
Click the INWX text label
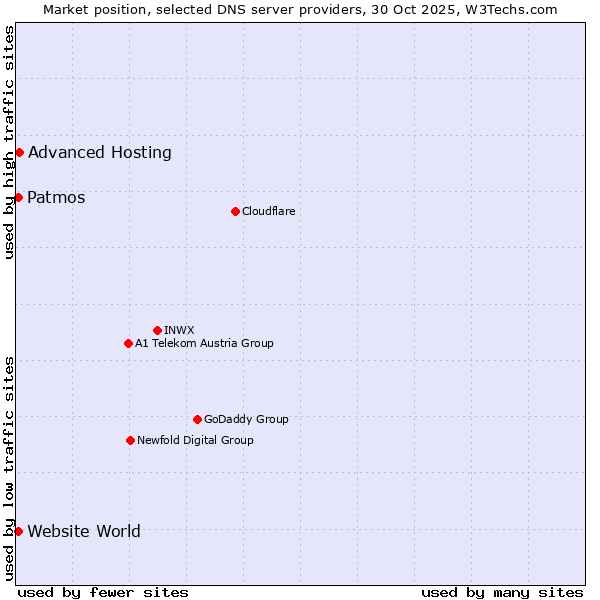(x=180, y=330)
